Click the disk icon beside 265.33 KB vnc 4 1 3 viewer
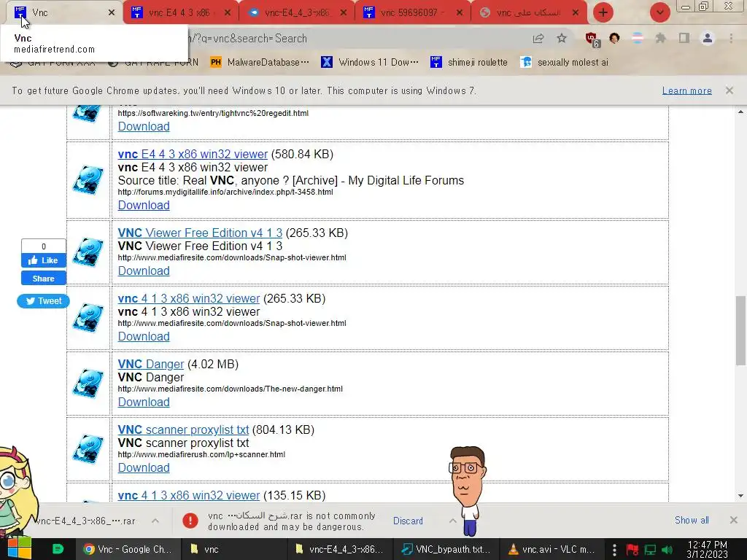The image size is (747, 560). pyautogui.click(x=88, y=318)
